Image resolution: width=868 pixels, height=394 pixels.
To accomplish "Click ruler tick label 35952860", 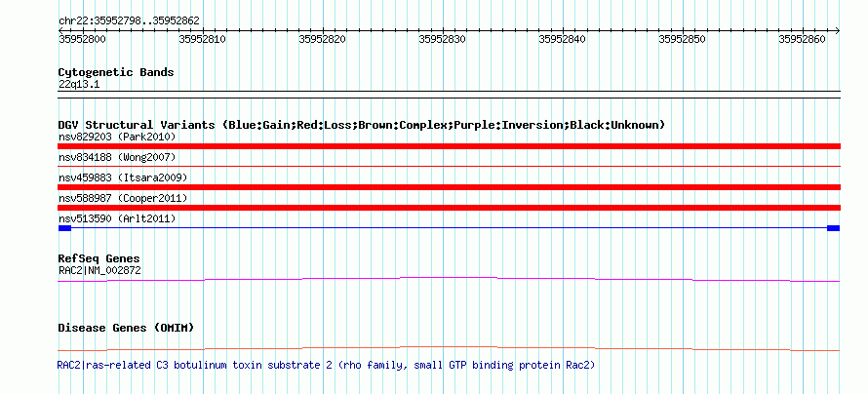I will (802, 39).
